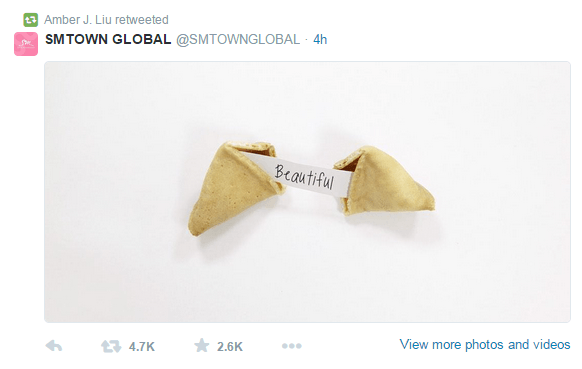This screenshot has width=582, height=369.
Task: Expand the fortune cookie photo
Action: click(307, 192)
